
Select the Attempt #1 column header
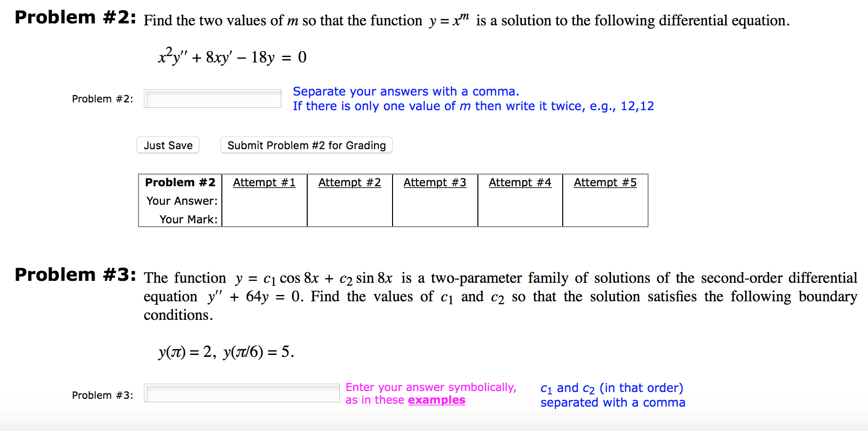tap(264, 182)
